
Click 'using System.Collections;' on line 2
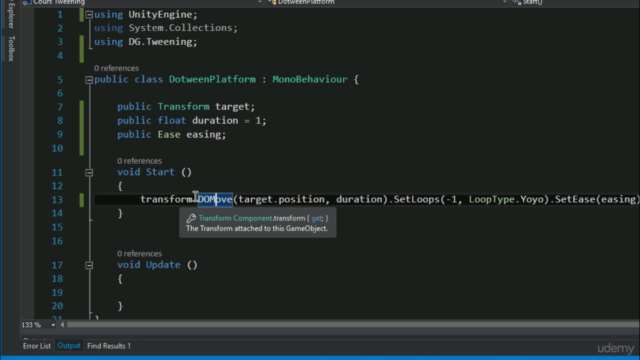point(166,28)
